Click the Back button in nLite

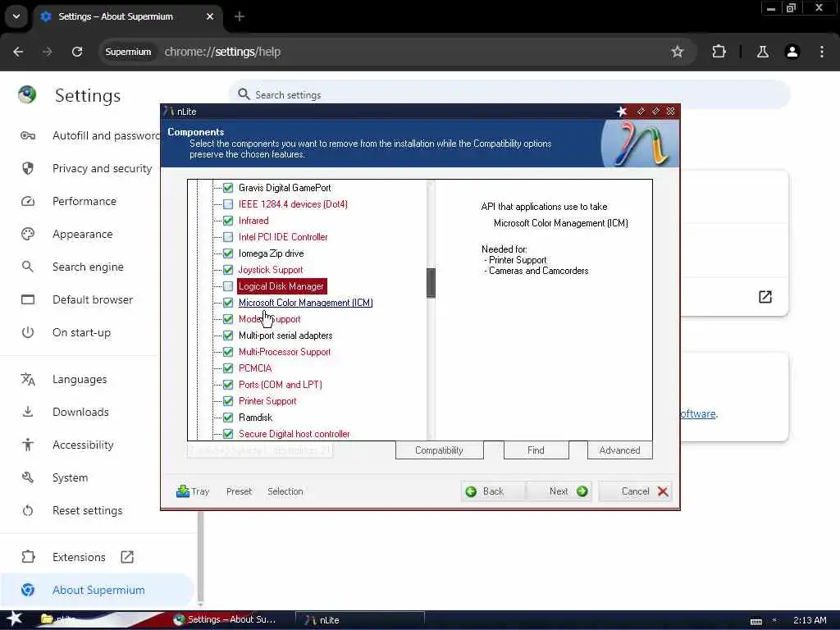(492, 491)
